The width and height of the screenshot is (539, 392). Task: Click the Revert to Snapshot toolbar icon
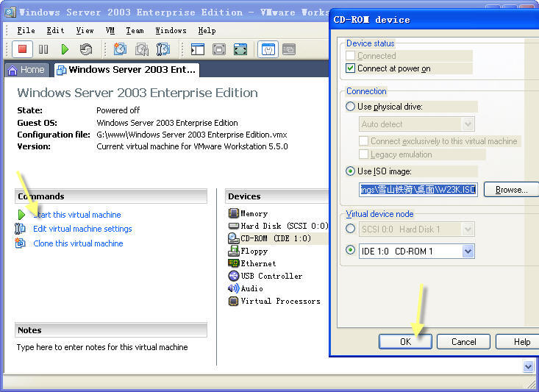(142, 49)
